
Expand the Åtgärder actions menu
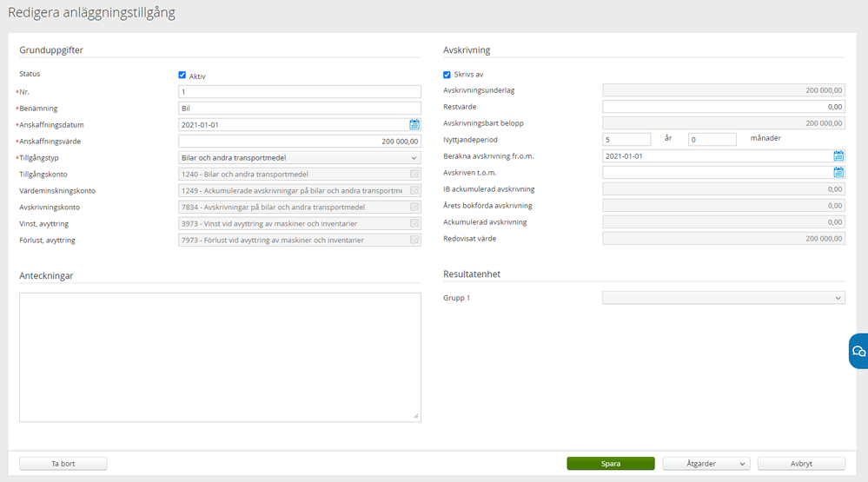point(706,464)
